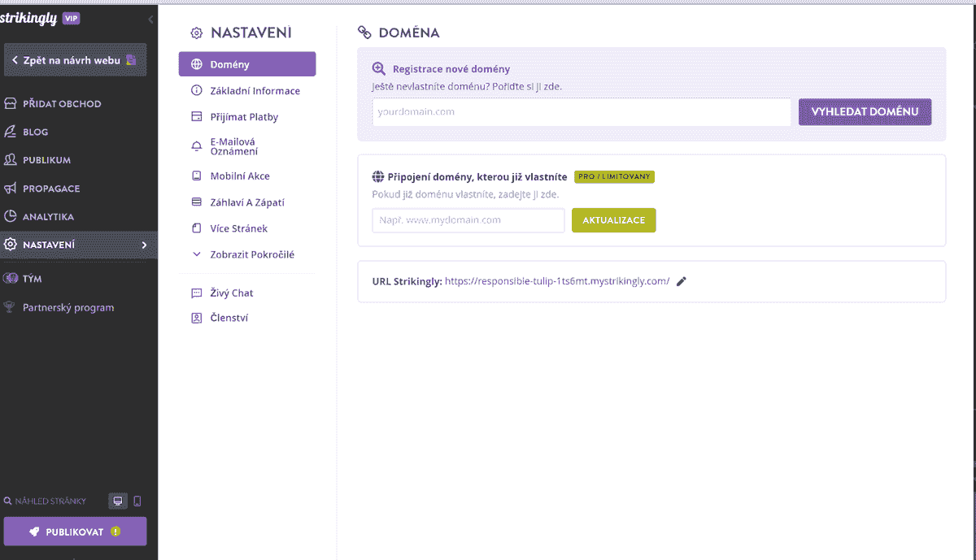Click the warning badge on Publikovat
This screenshot has height=560, width=976.
point(115,532)
